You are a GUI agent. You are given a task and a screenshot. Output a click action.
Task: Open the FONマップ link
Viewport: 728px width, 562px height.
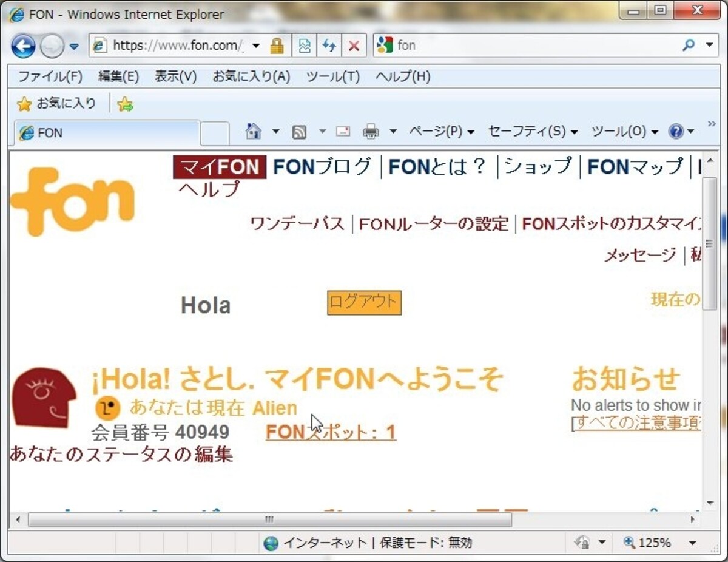pos(635,167)
